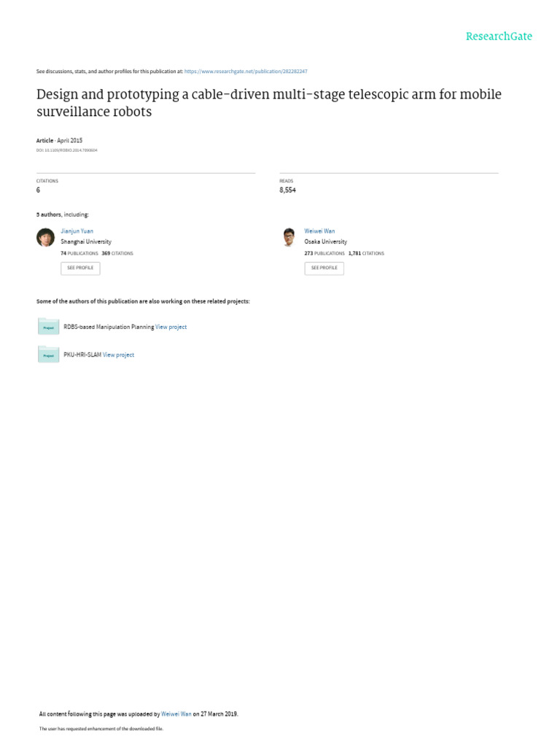560x747 pixels.
Task: Click Shanghai University affiliation text
Action: pos(86,241)
